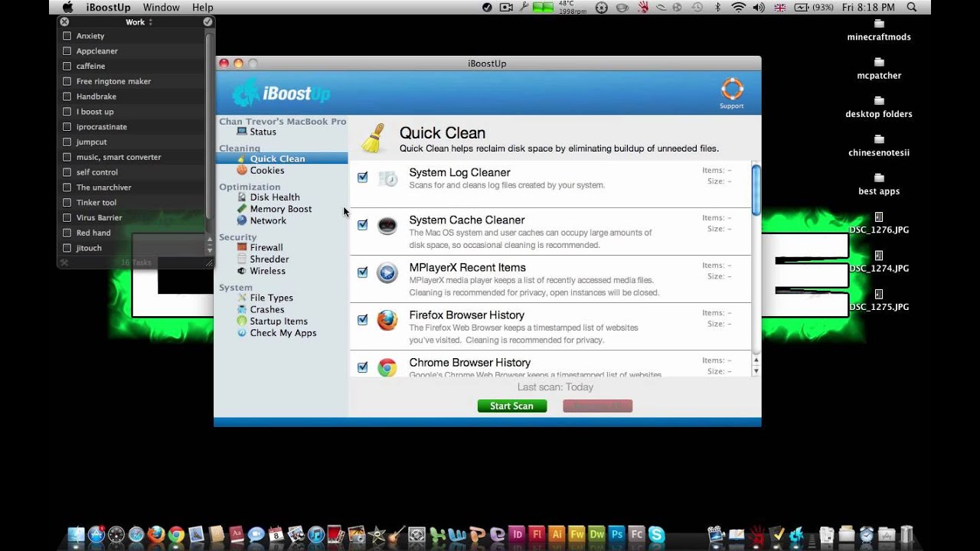Click the checkmark button in the Work panel header
This screenshot has width=980, height=551.
pyautogui.click(x=207, y=22)
